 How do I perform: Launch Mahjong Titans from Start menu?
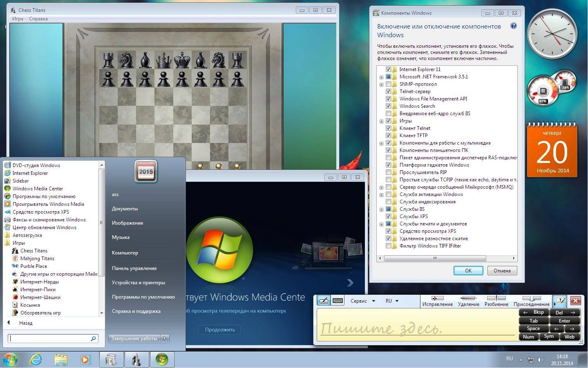pos(37,259)
